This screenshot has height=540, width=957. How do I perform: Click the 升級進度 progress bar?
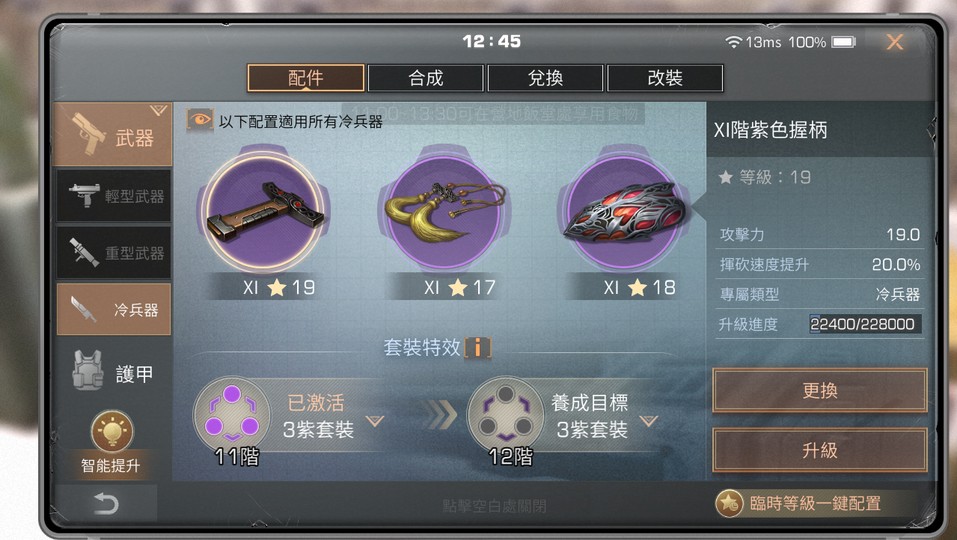pyautogui.click(x=865, y=324)
